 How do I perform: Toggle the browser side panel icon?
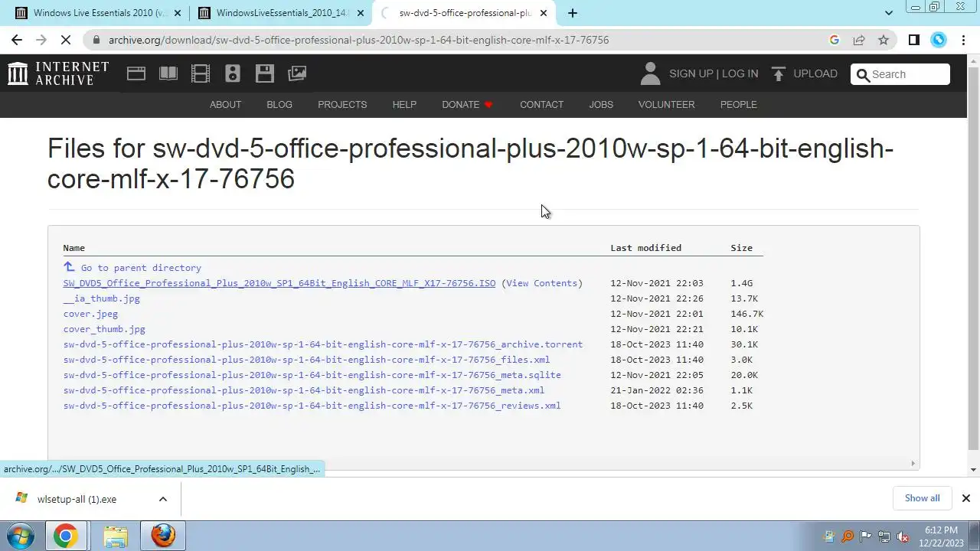pos(913,40)
